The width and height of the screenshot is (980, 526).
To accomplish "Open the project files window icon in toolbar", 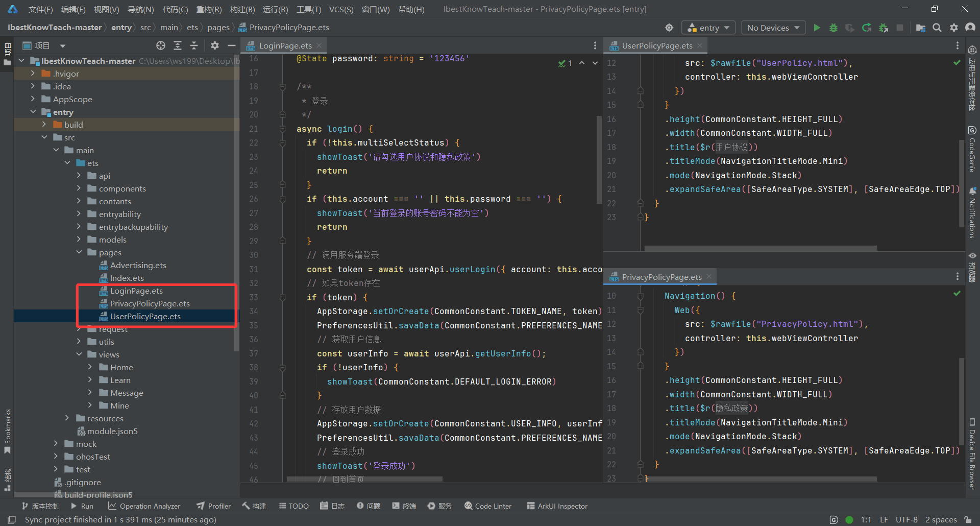I will (920, 28).
